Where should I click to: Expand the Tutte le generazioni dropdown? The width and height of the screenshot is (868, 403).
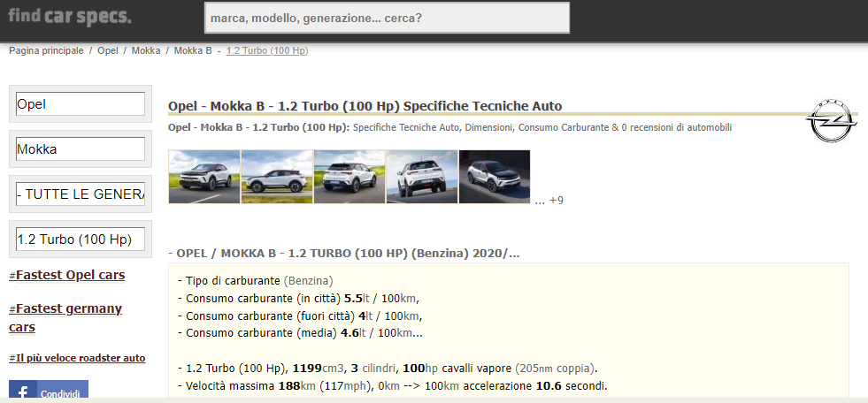coord(81,194)
